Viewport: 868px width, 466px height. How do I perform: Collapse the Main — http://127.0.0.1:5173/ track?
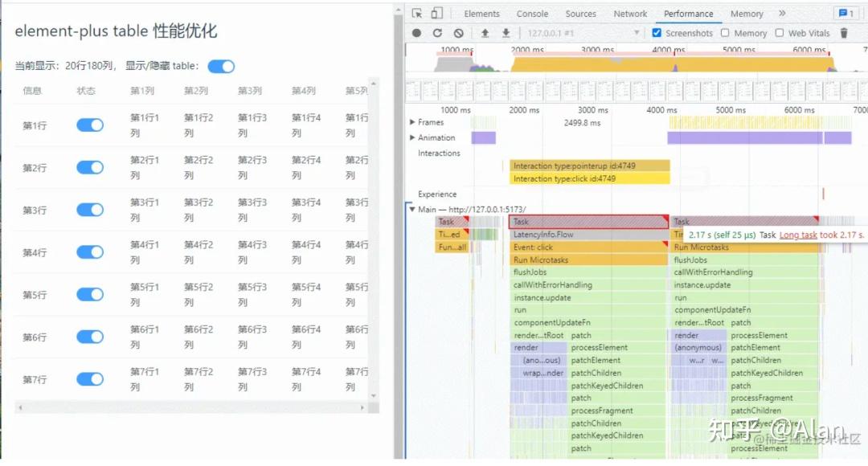(412, 208)
